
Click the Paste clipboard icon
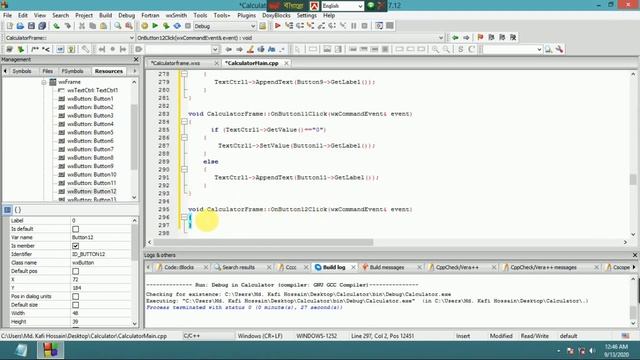click(x=104, y=26)
